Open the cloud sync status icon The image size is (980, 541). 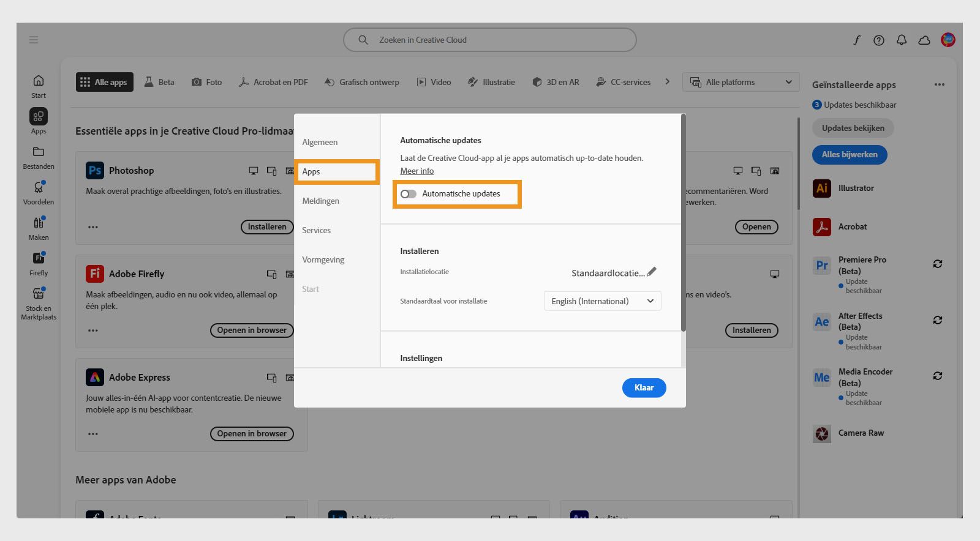[x=924, y=40]
